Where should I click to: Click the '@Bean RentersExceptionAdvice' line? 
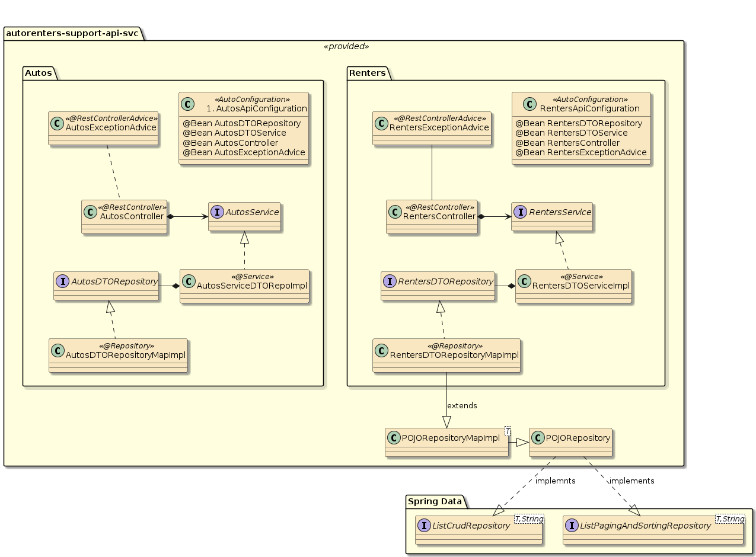[581, 152]
